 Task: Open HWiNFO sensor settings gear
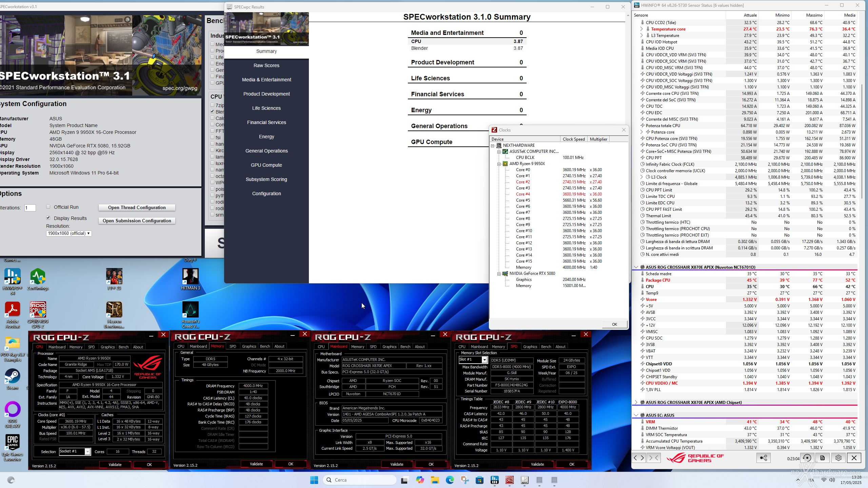838,458
